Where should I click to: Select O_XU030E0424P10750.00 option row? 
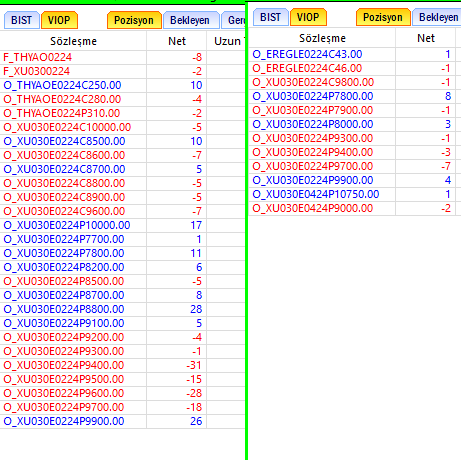[x=355, y=194]
